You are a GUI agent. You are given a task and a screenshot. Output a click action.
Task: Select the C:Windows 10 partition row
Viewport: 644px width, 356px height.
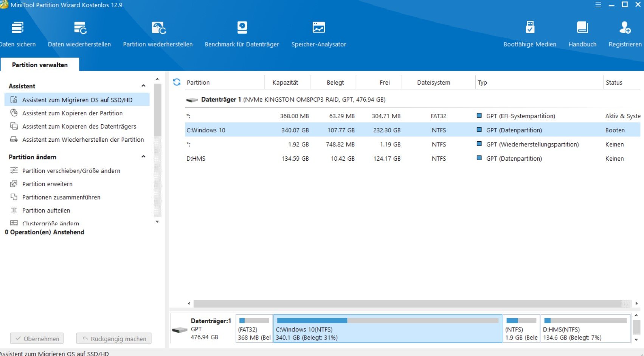(413, 130)
